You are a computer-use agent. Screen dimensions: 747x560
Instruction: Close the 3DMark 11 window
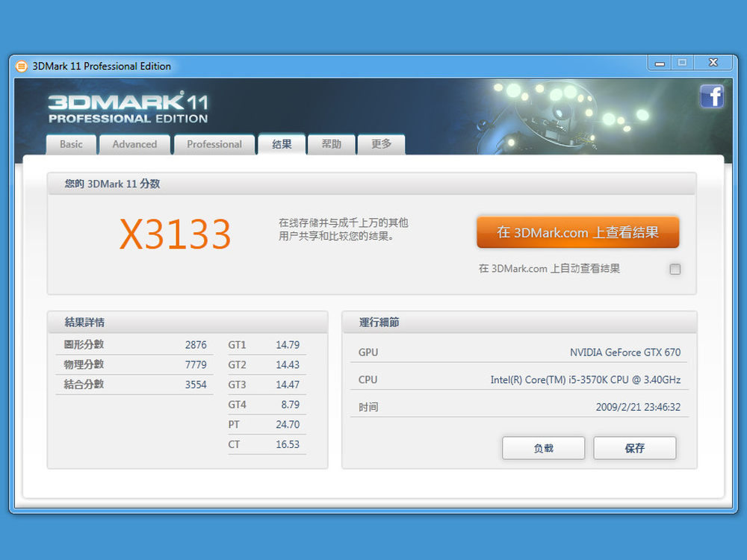(x=713, y=63)
